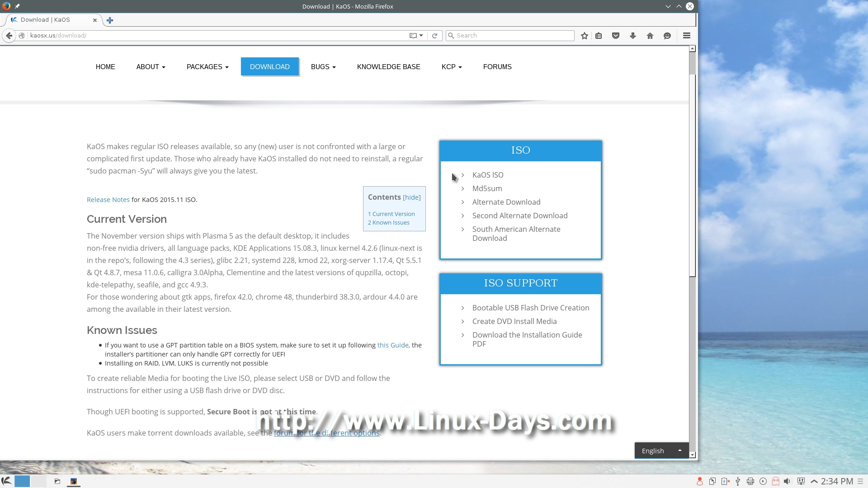Open a new tab with plus icon

click(110, 20)
